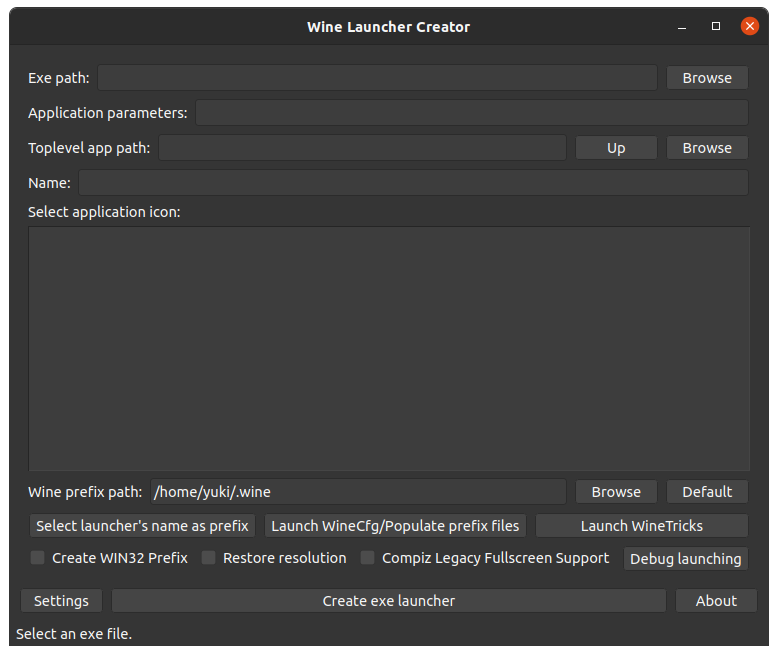The image size is (778, 655).
Task: Maximize the Wine Launcher Creator window
Action: click(716, 26)
